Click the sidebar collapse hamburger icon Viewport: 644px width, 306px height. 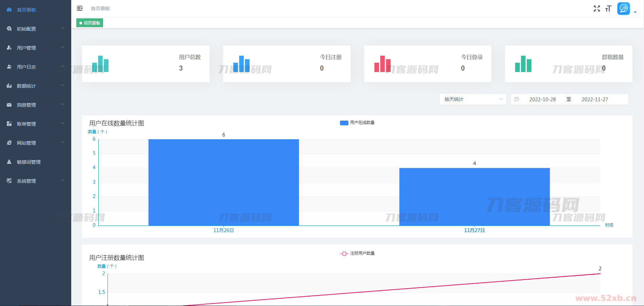coord(80,8)
